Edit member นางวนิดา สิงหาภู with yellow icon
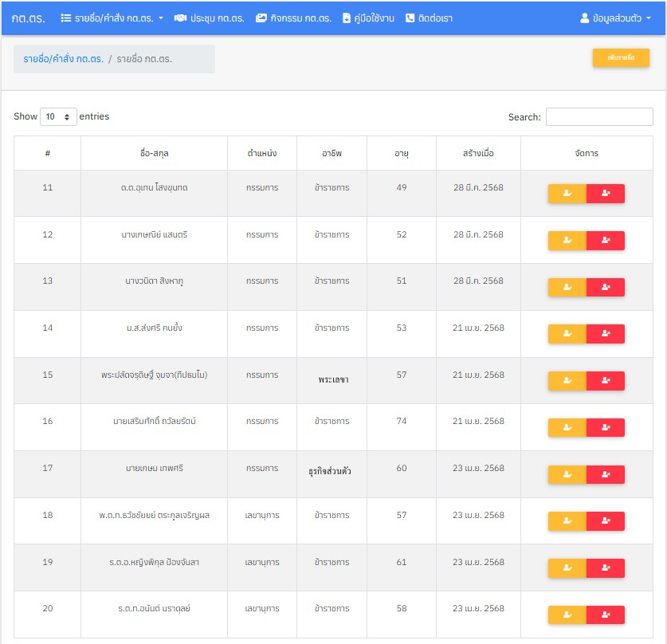This screenshot has width=667, height=644. click(567, 288)
